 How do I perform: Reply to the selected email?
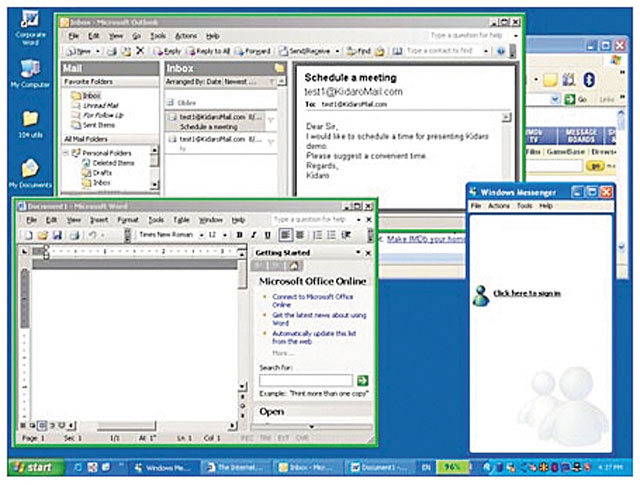[x=167, y=51]
